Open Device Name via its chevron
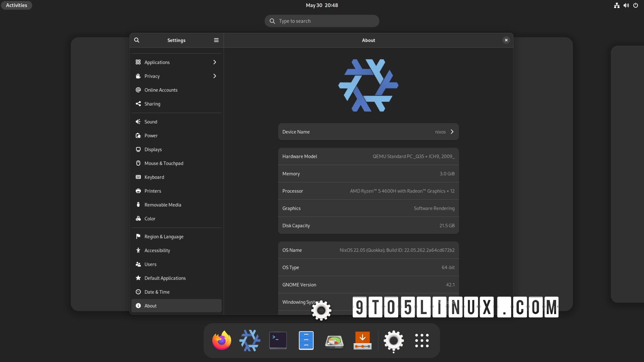The width and height of the screenshot is (644, 362). 452,132
